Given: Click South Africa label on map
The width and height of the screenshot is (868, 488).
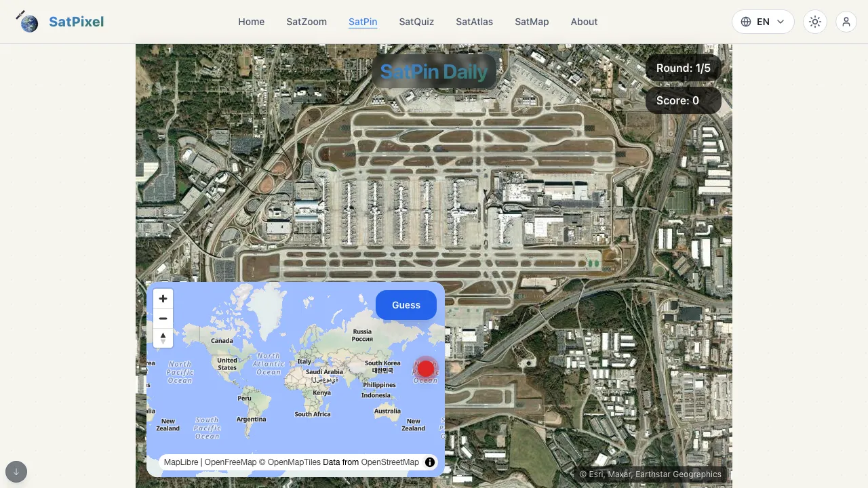Looking at the screenshot, I should [x=313, y=414].
